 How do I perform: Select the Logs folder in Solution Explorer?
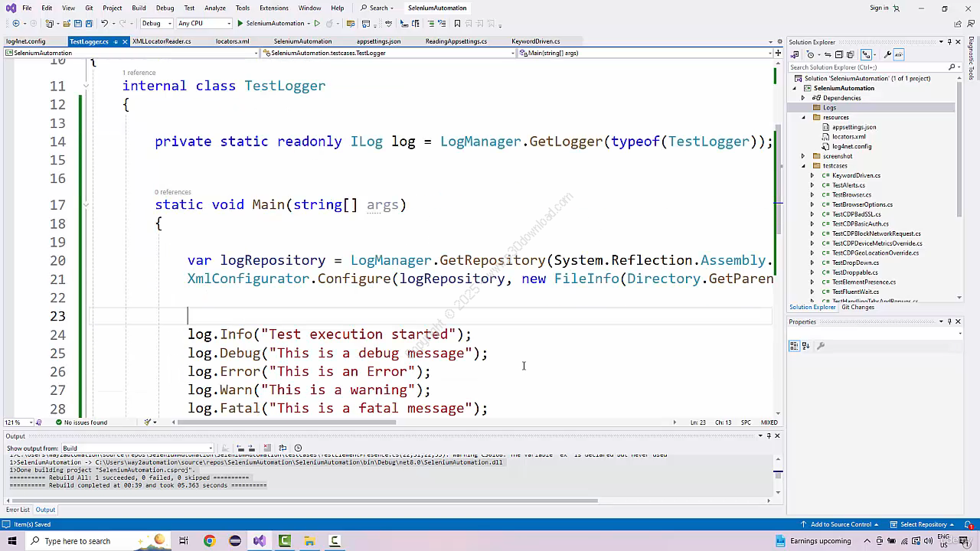830,108
